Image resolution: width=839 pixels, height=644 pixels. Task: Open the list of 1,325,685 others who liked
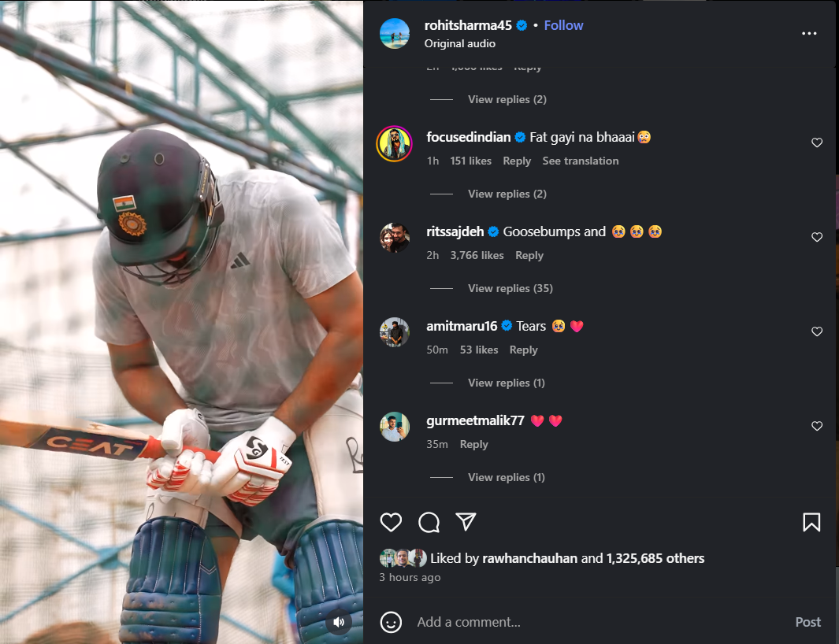655,558
